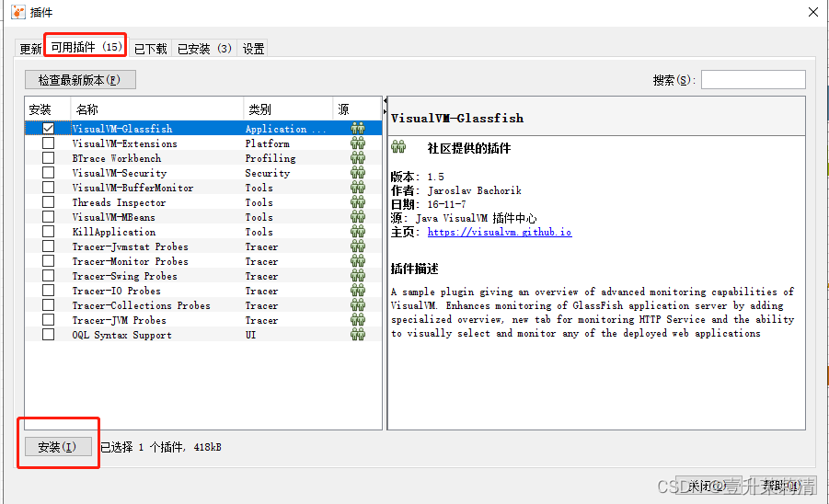Select the KillApplication install checkbox

(x=48, y=232)
